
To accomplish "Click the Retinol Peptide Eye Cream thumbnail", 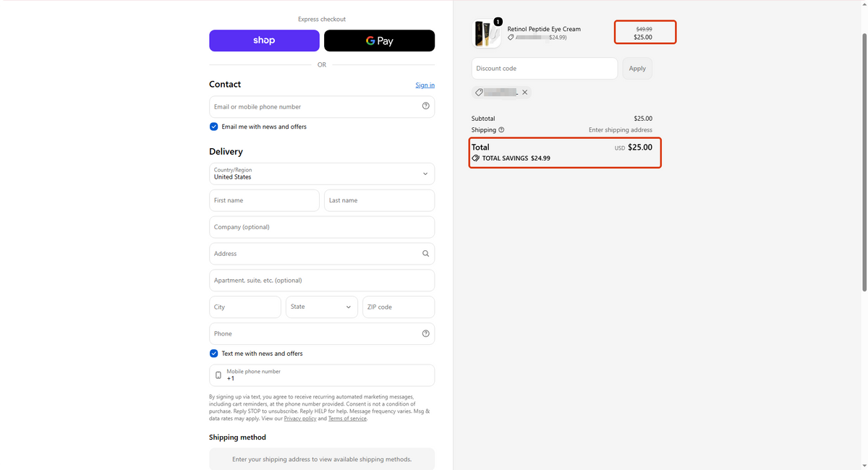I will coord(485,33).
